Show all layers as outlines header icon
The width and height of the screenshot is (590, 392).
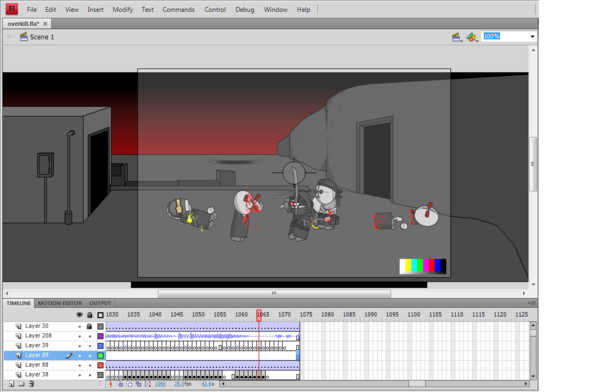coord(100,315)
